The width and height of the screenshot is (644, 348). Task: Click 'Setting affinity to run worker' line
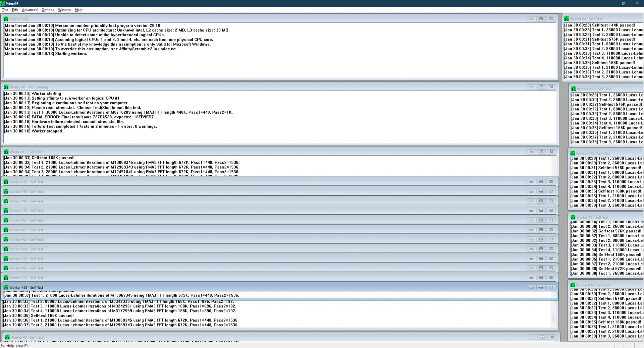point(61,98)
